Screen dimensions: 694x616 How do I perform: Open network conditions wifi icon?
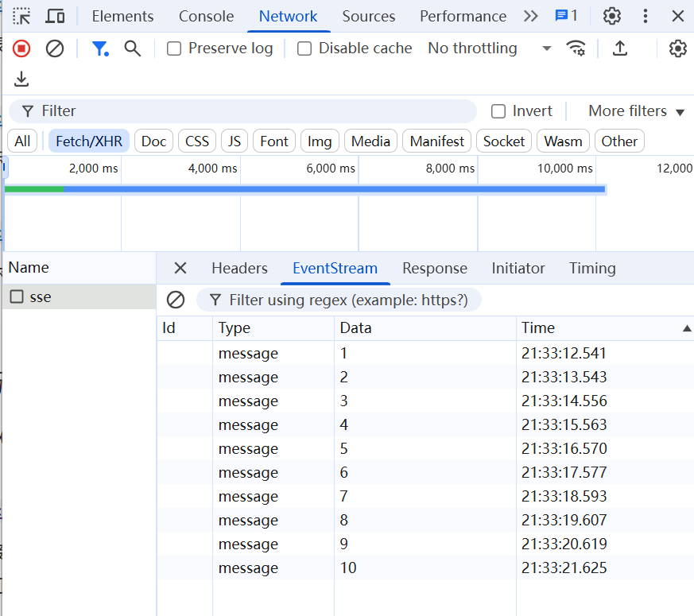tap(576, 48)
